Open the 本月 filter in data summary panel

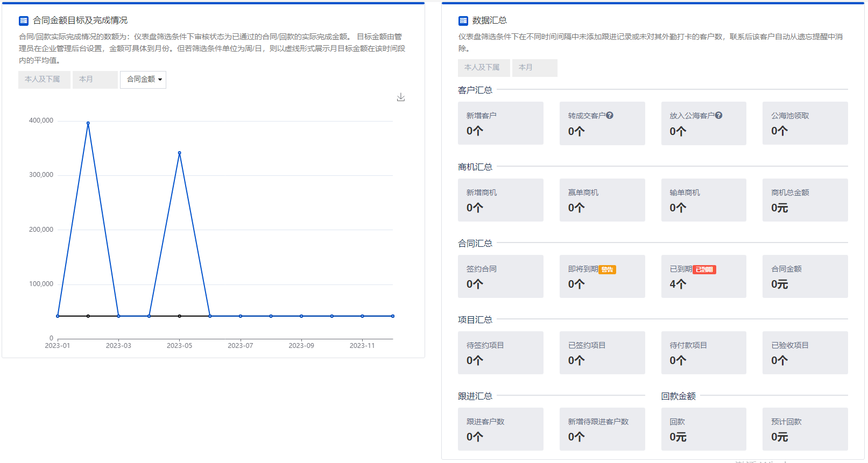tap(534, 68)
